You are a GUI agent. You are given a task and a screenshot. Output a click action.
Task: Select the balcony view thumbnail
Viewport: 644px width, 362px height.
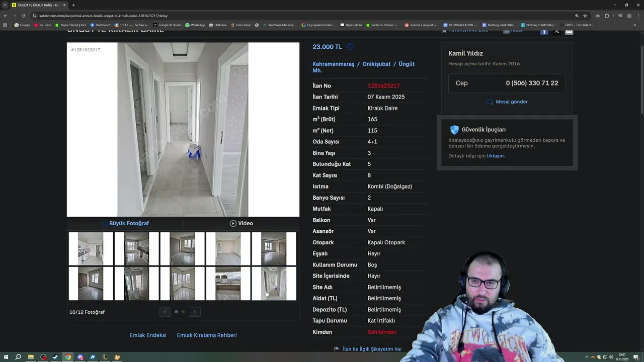(228, 284)
